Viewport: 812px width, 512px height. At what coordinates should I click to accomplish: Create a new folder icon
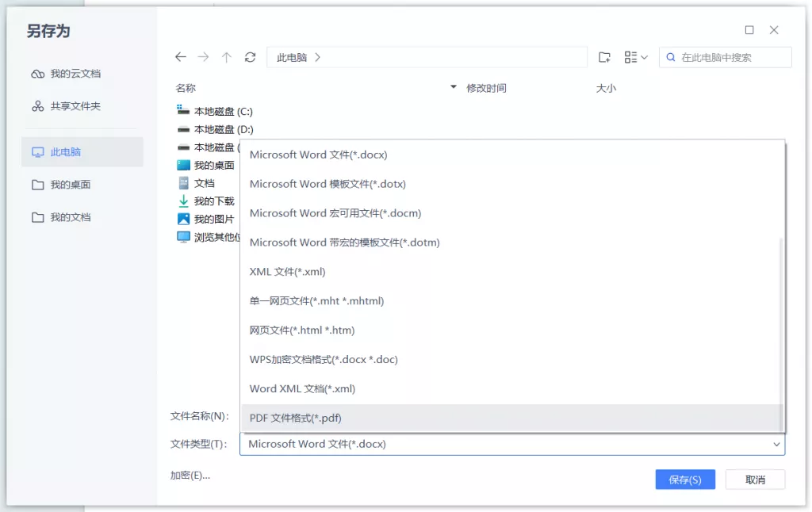[604, 57]
